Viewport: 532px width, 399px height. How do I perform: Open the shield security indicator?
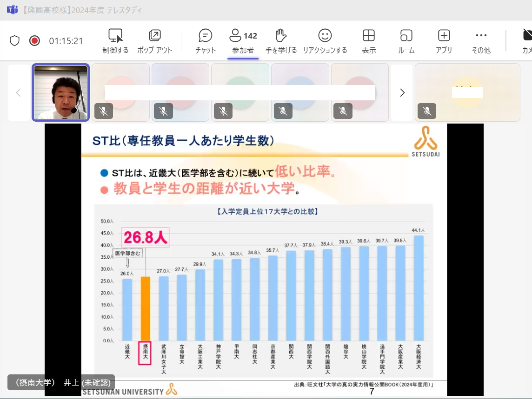(14, 41)
